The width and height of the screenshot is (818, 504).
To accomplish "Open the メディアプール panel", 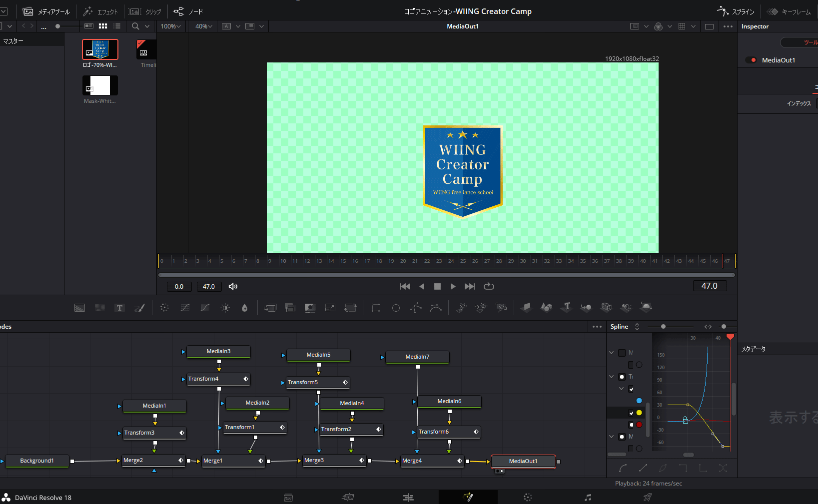I will tap(46, 11).
